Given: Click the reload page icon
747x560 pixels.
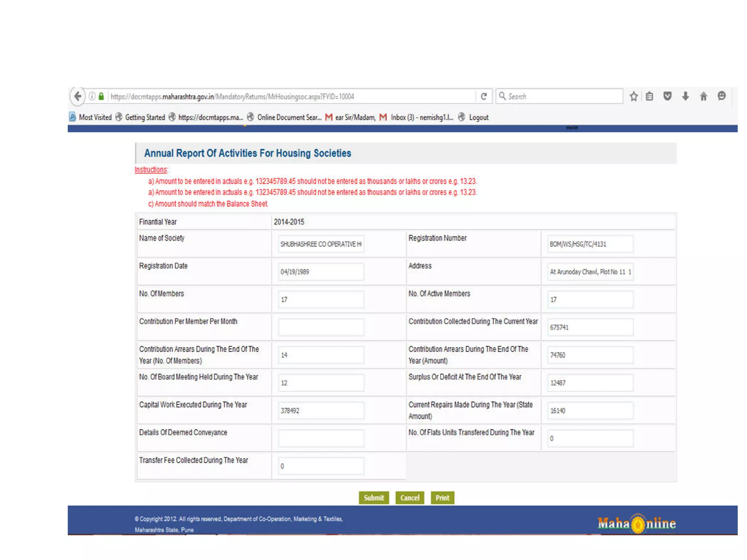Looking at the screenshot, I should (484, 96).
